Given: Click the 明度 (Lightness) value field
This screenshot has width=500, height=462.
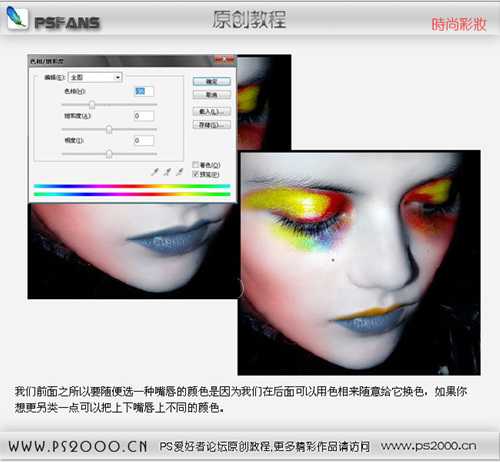Looking at the screenshot, I should (x=144, y=140).
